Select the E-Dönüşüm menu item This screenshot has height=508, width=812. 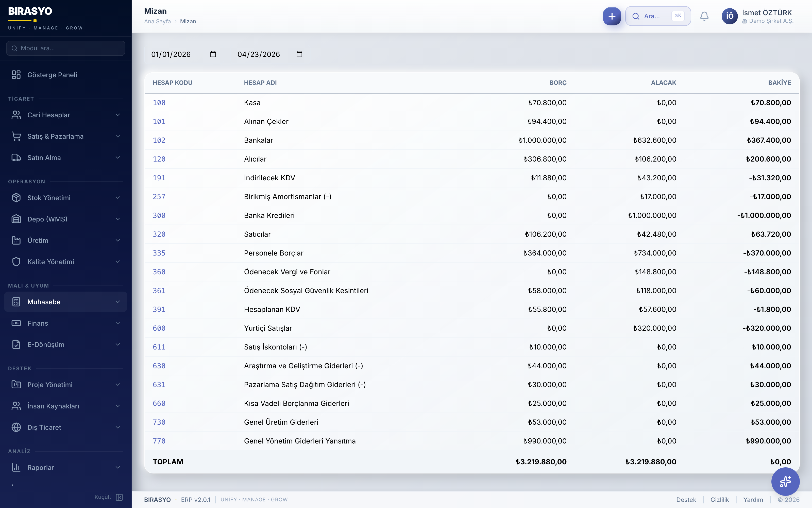66,344
